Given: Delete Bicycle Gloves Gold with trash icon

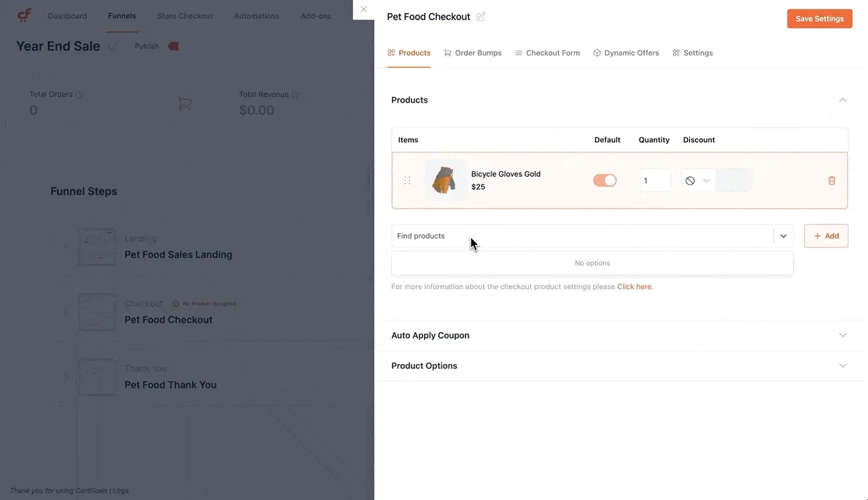Looking at the screenshot, I should [x=832, y=180].
